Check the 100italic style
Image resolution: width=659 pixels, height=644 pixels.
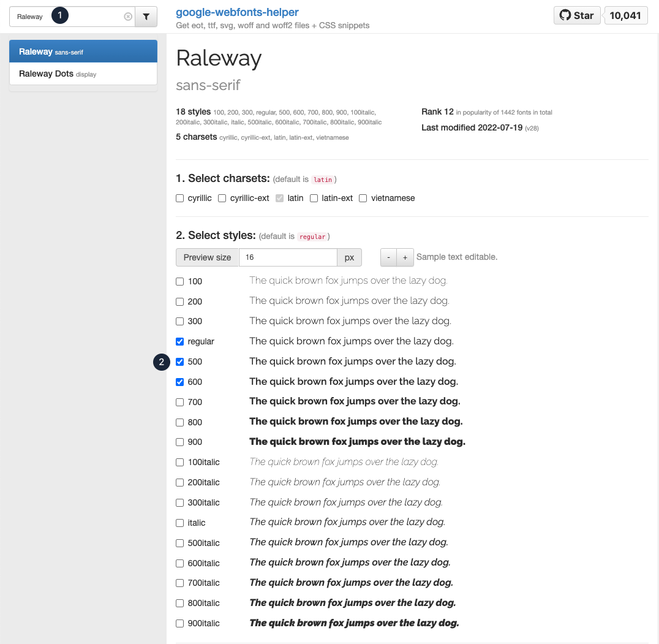(x=180, y=463)
